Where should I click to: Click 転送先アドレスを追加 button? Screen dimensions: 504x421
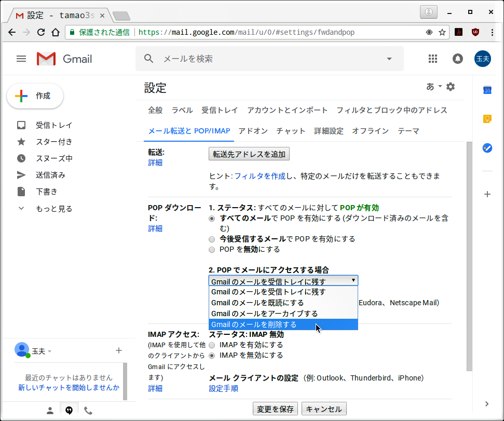point(249,154)
